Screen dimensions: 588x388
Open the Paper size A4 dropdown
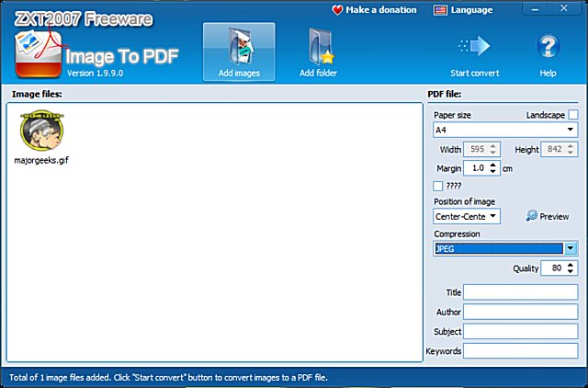pos(505,130)
